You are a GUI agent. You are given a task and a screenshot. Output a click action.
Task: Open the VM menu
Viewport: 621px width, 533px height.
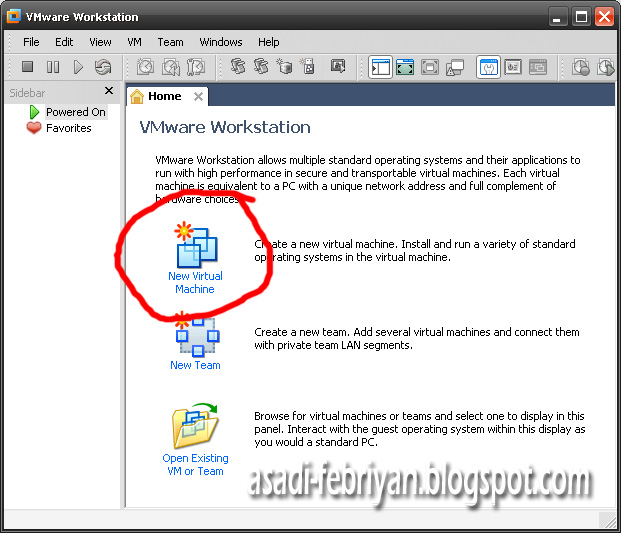coord(134,42)
